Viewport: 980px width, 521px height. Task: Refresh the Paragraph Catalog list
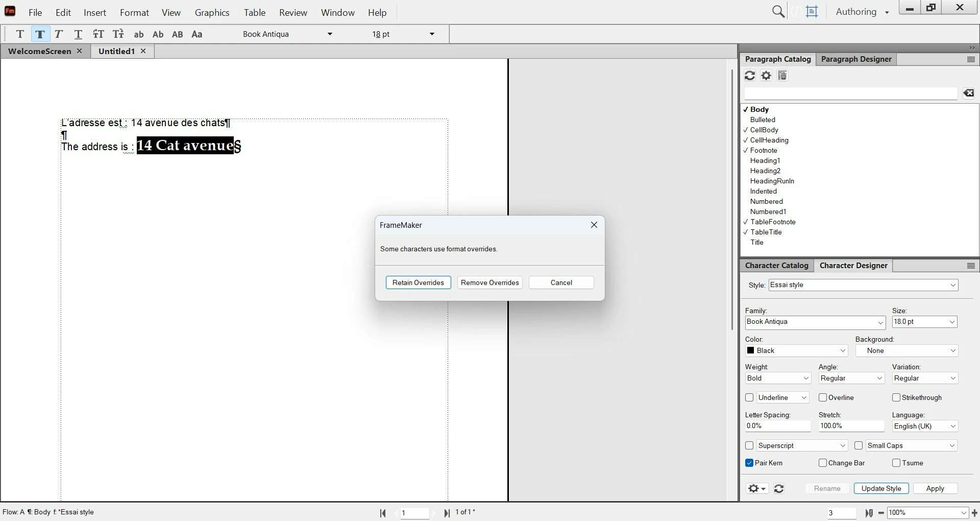750,76
